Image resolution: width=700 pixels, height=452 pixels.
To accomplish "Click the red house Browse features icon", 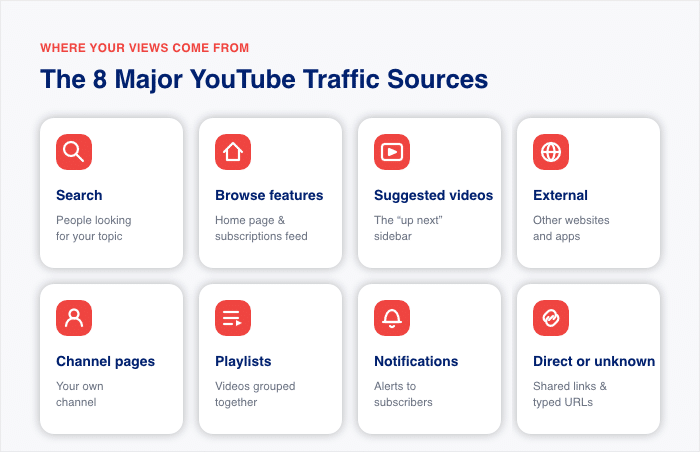I will [233, 152].
